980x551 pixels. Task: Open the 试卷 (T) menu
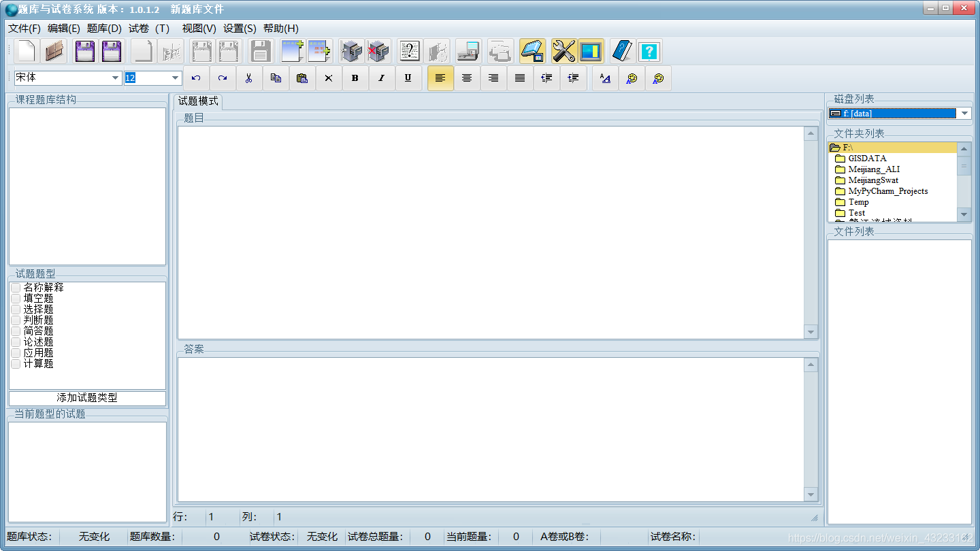[149, 29]
